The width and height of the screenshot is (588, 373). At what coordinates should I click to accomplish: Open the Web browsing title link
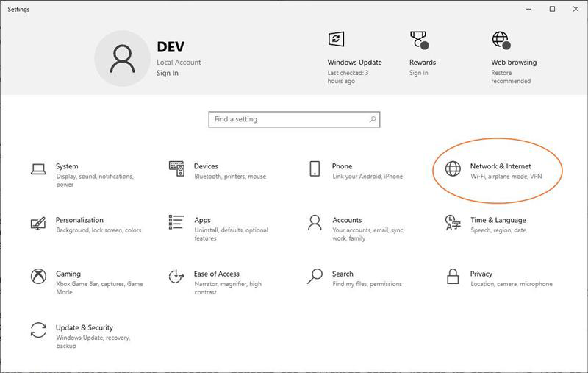[x=514, y=63]
